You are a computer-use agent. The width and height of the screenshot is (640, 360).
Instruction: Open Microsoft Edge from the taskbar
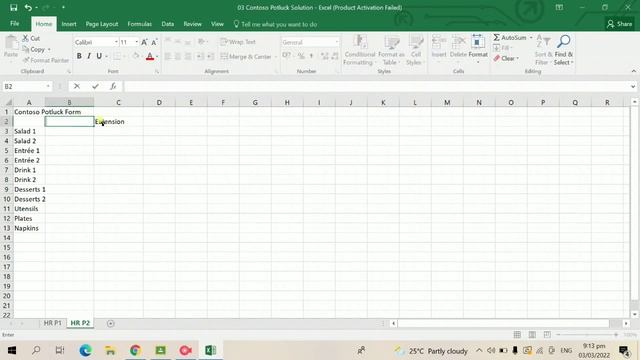click(x=85, y=350)
